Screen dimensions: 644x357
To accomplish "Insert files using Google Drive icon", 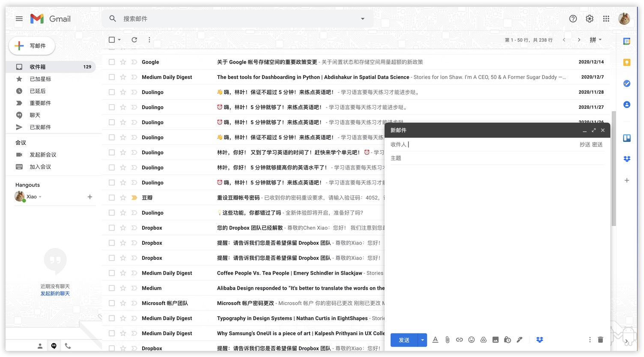I will tap(483, 340).
